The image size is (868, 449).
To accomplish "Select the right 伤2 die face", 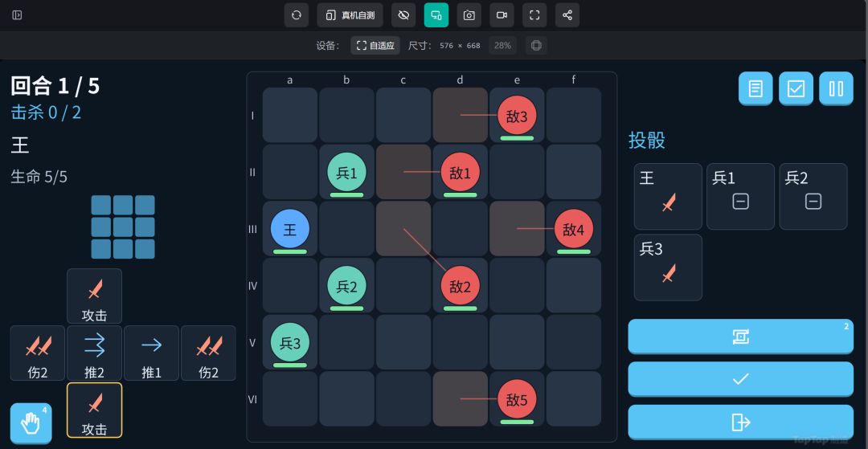I will point(208,353).
